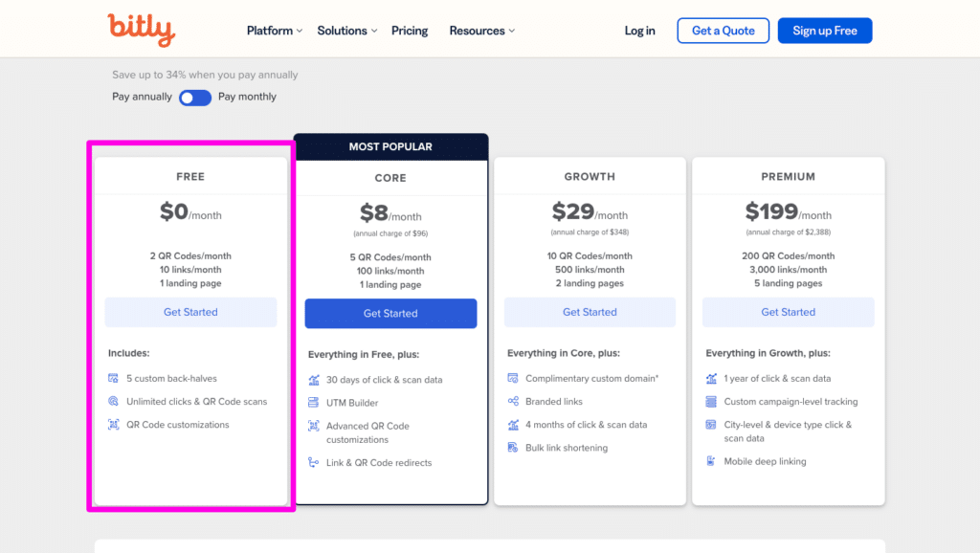This screenshot has width=980, height=553.
Task: Click '200 QR Codes/month' text
Action: tap(789, 256)
